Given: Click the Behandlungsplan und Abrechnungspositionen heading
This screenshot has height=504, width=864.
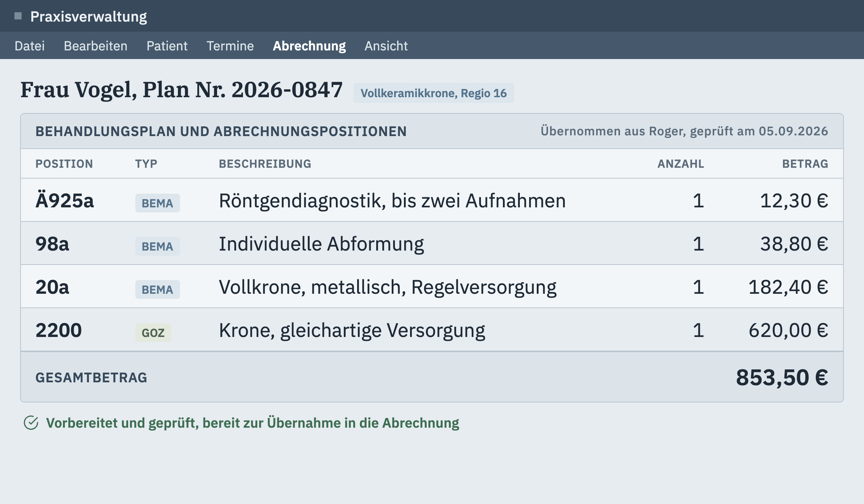Looking at the screenshot, I should (x=221, y=131).
